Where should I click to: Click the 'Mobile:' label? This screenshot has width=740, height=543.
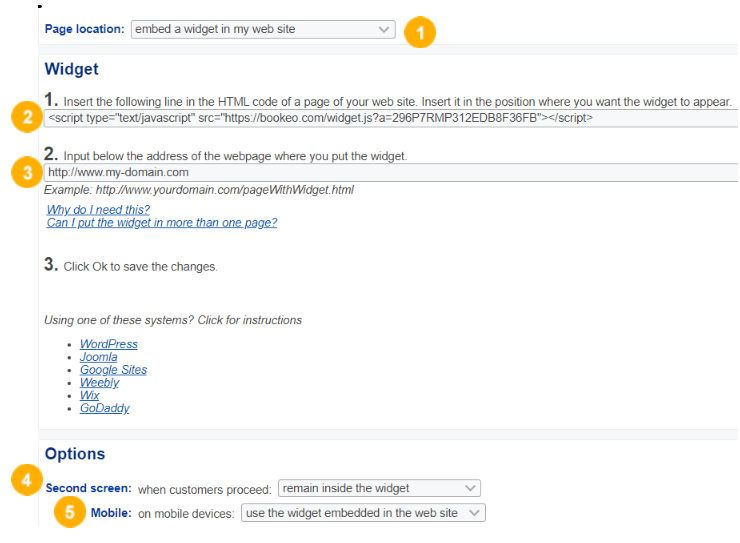click(111, 513)
